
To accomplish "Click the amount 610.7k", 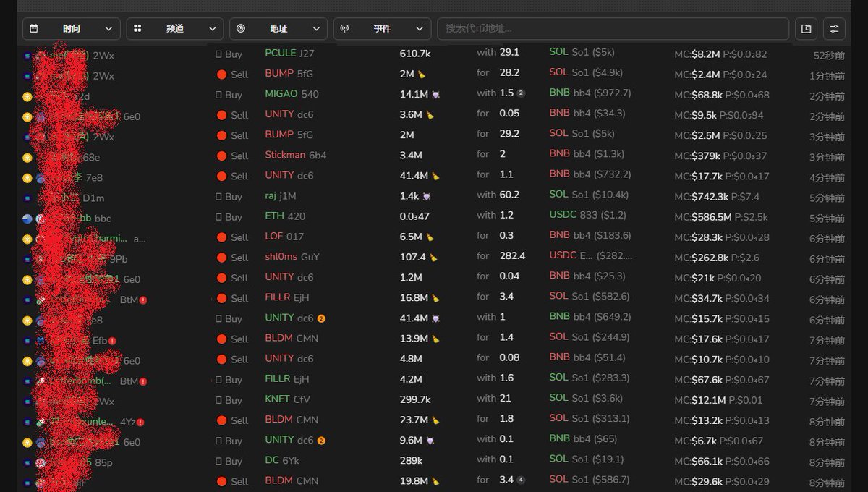I will (x=415, y=54).
